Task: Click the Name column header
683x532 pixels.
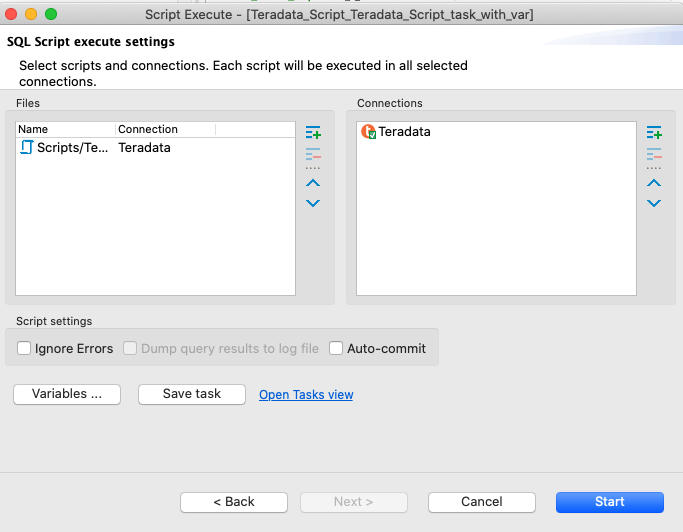Action: click(x=66, y=129)
